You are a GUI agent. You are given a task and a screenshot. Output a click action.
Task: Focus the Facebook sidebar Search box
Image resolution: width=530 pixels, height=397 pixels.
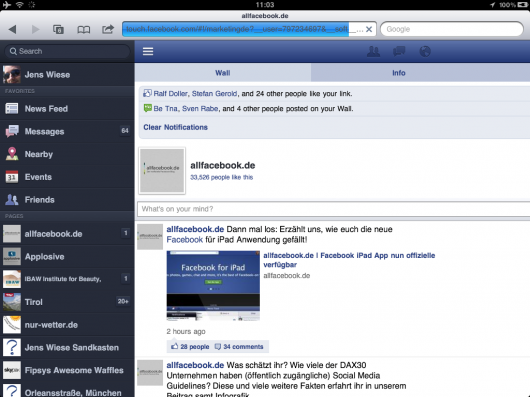click(x=67, y=51)
